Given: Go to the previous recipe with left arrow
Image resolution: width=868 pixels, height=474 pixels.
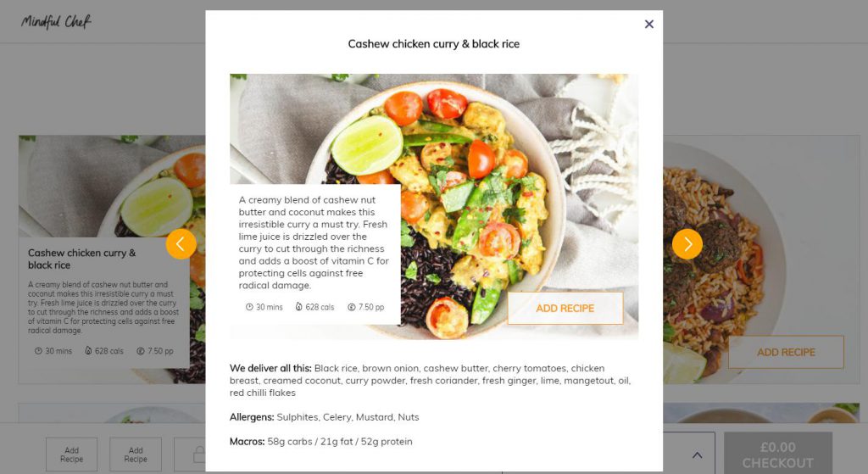Looking at the screenshot, I should tap(181, 243).
